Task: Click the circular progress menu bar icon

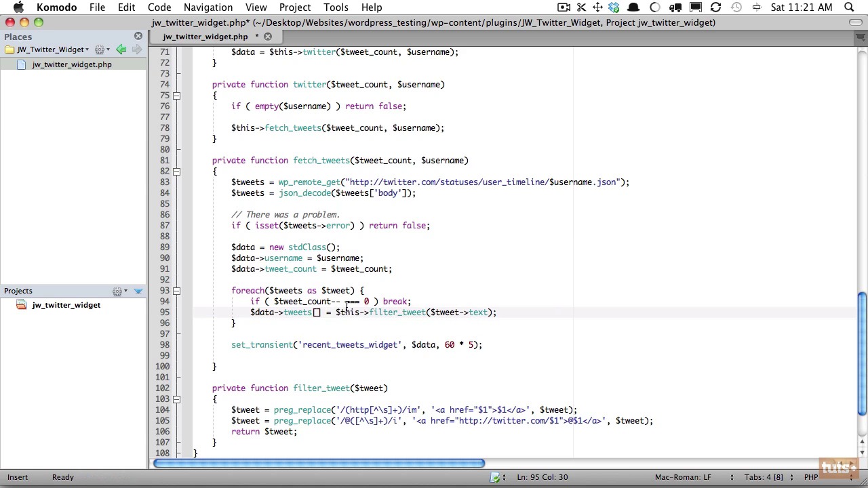Action: pyautogui.click(x=655, y=7)
